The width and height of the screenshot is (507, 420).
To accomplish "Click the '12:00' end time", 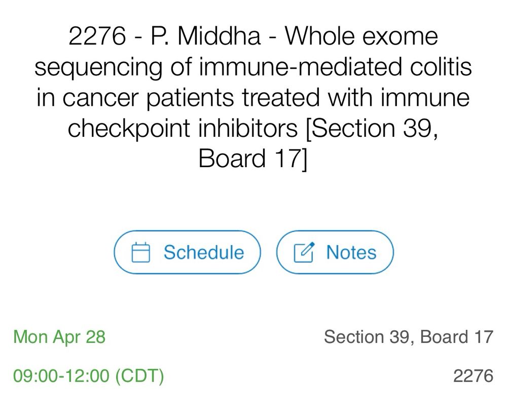I will tap(86, 376).
